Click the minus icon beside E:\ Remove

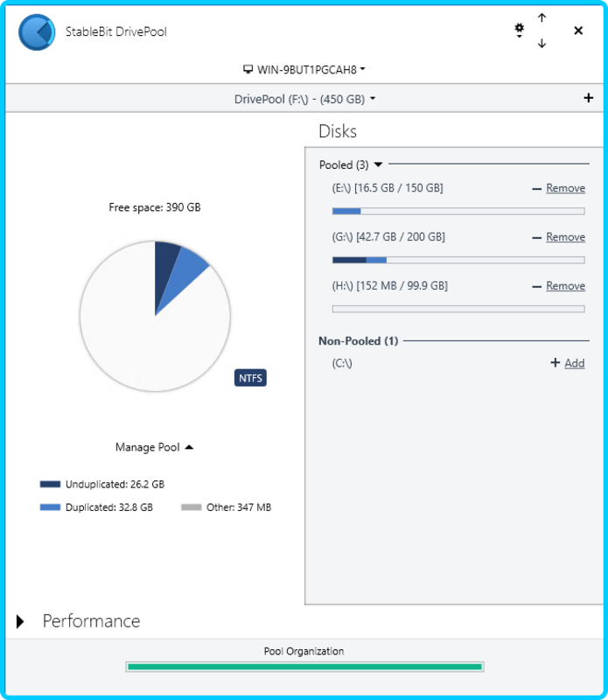coord(536,189)
